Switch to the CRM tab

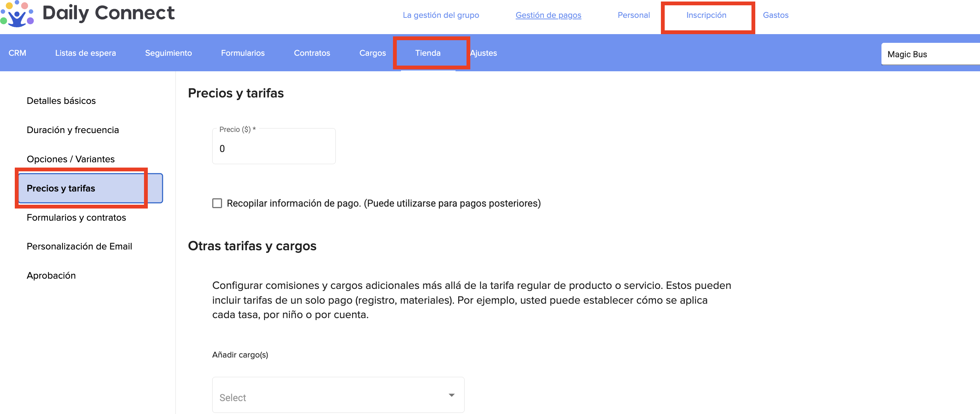[17, 53]
